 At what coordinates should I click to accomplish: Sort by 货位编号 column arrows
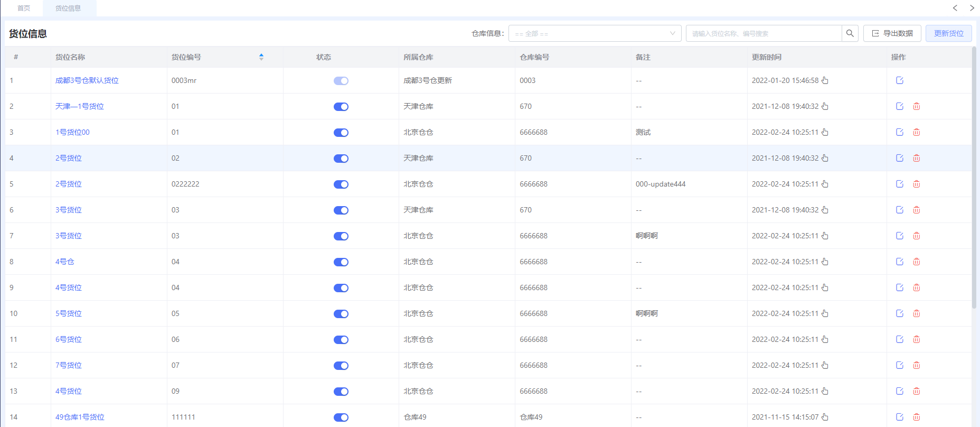[261, 57]
